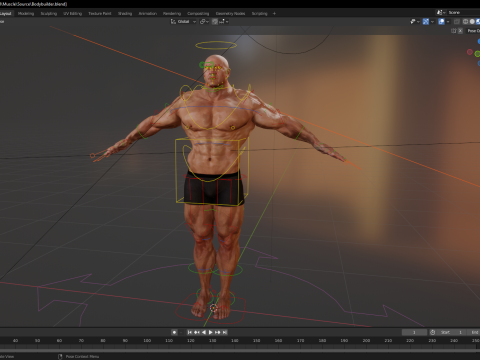The width and height of the screenshot is (480, 360).
Task: Jump to next keyframe
Action: click(218, 332)
